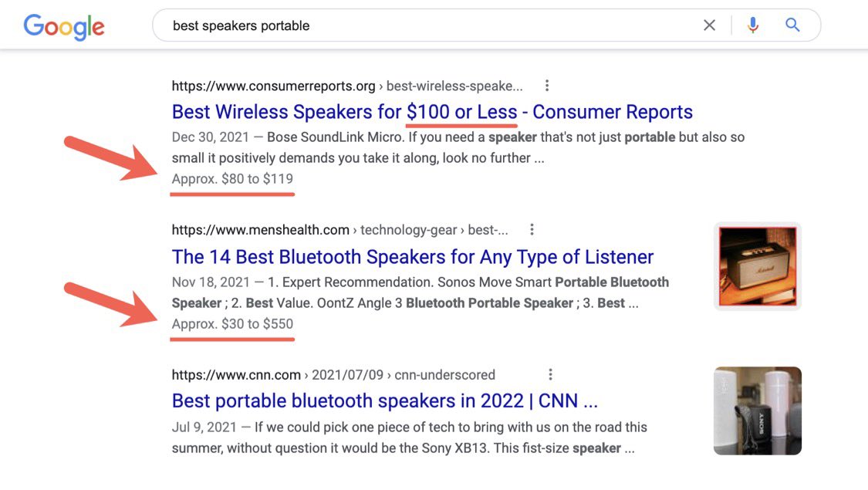
Task: Click the menshealth.com URL breadcrumb
Action: coord(339,230)
